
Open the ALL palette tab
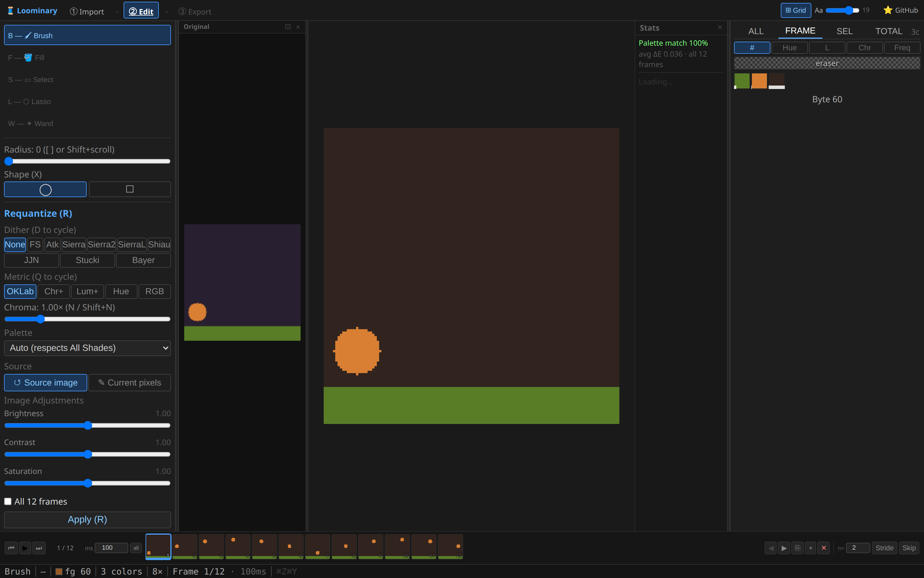pos(756,31)
